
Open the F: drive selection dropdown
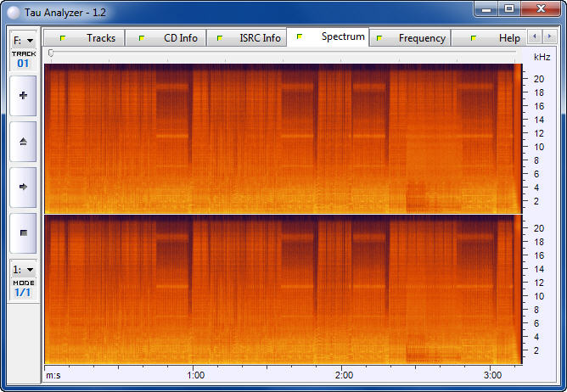pyautogui.click(x=23, y=40)
